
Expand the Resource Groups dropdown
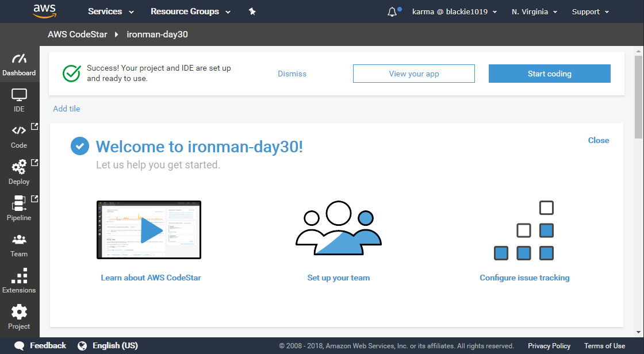[x=190, y=11]
